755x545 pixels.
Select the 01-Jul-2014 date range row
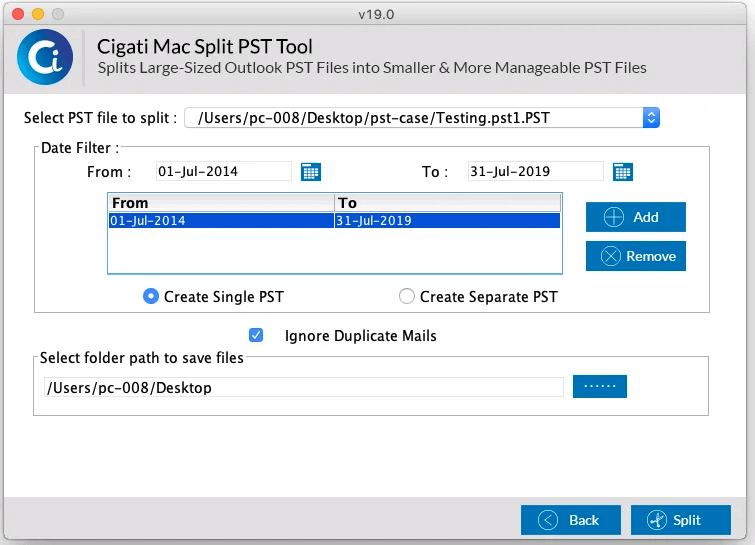334,221
